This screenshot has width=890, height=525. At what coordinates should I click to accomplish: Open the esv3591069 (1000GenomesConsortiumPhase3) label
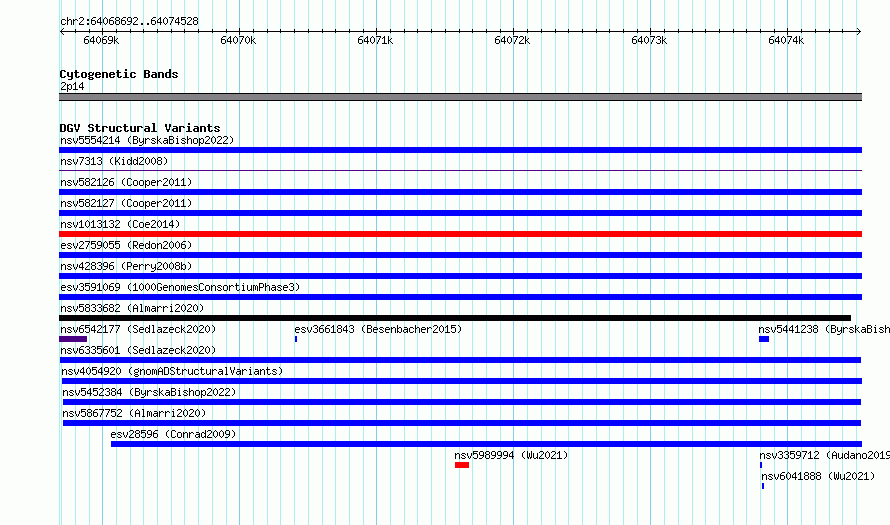180,287
